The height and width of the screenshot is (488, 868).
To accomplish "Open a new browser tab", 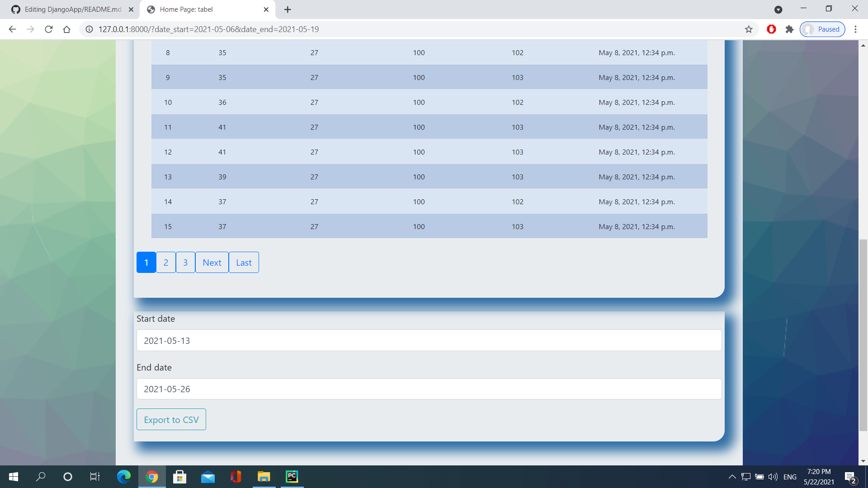I will [x=288, y=9].
